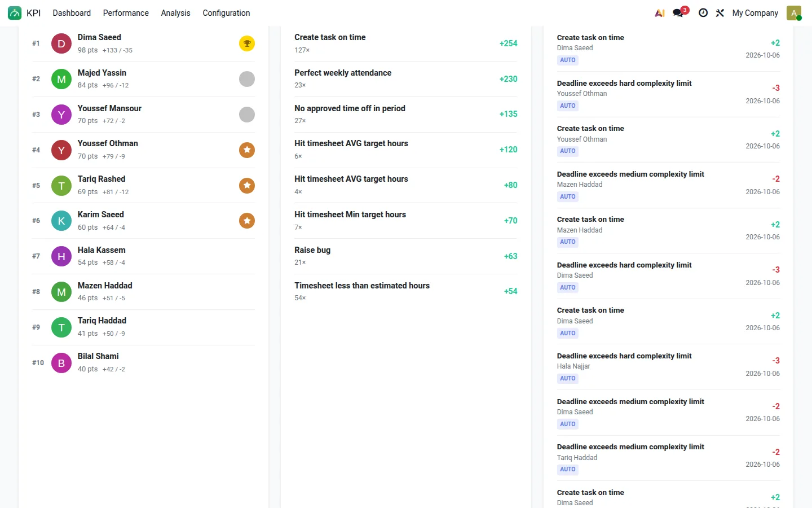Image resolution: width=812 pixels, height=508 pixels.
Task: Click the star badge beside Youssef Othman
Action: (x=247, y=150)
